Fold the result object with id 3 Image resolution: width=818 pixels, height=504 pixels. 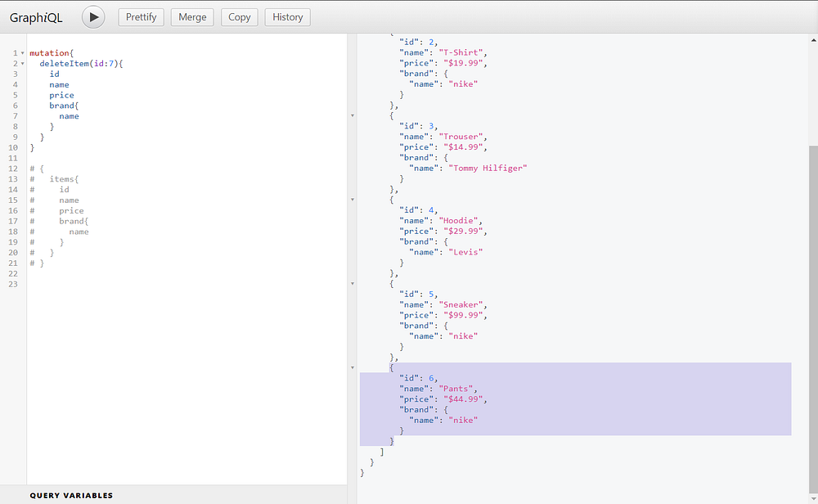click(353, 116)
